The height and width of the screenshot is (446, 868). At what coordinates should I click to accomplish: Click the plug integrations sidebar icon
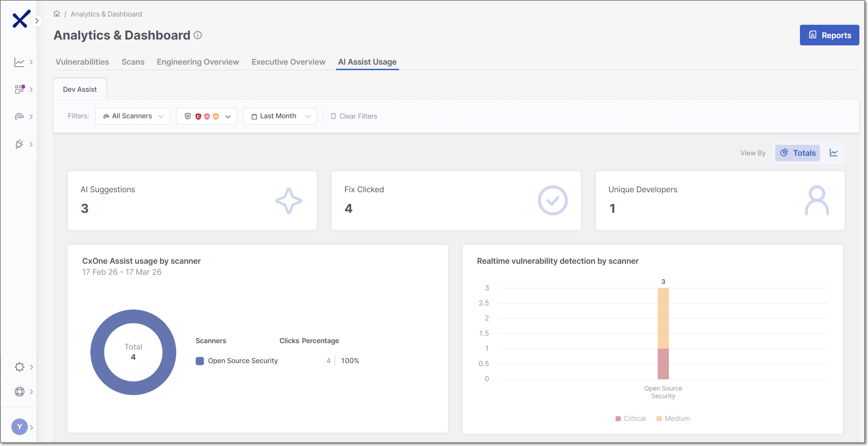[x=19, y=144]
